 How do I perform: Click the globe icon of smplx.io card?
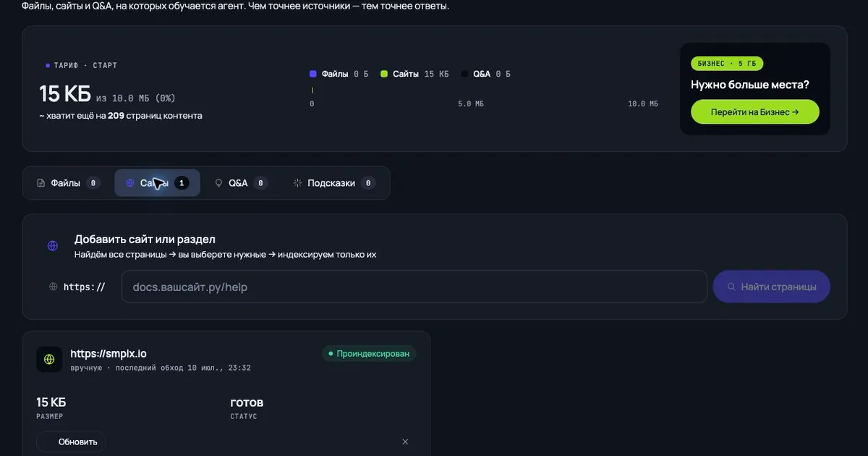(49, 359)
